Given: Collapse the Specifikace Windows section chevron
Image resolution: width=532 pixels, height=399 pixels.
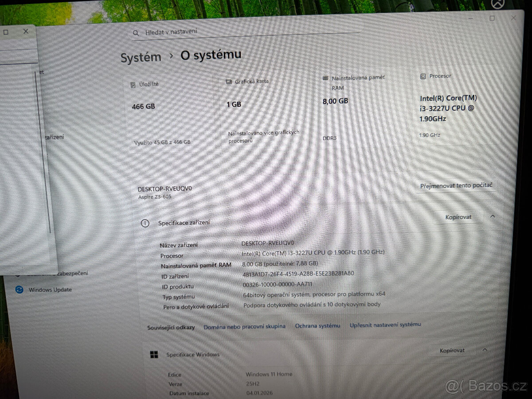Looking at the screenshot, I should 484,350.
